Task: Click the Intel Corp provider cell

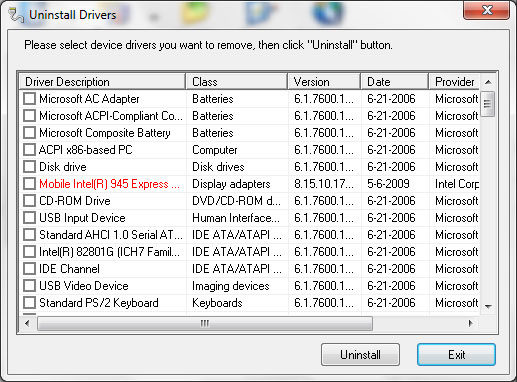Action: 457,184
